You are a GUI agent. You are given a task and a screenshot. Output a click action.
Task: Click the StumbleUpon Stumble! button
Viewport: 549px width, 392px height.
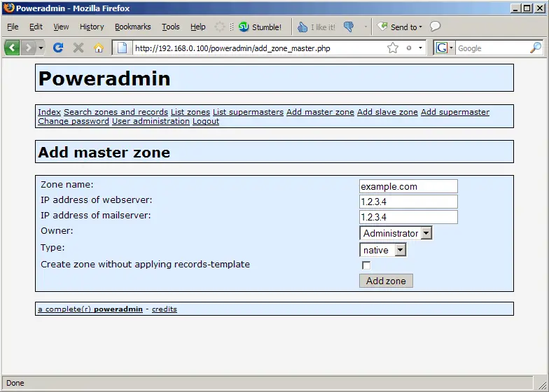coord(260,27)
